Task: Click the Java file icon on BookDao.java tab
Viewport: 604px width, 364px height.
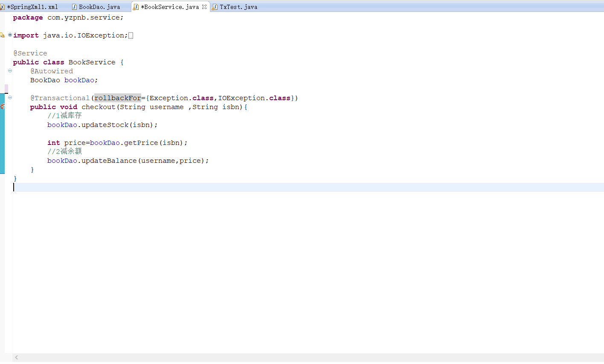Action: [74, 7]
